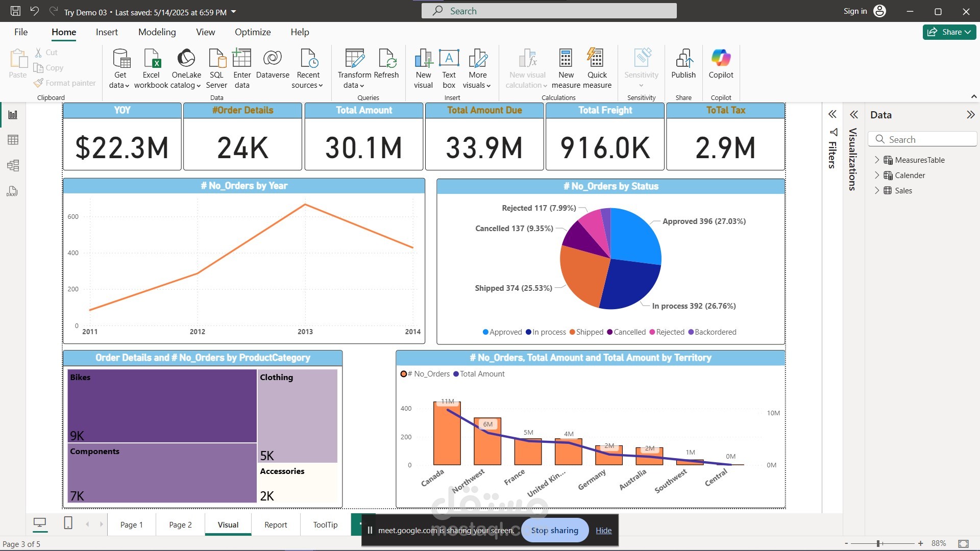Image resolution: width=980 pixels, height=551 pixels.
Task: Toggle Backordered legend item
Action: click(x=712, y=332)
